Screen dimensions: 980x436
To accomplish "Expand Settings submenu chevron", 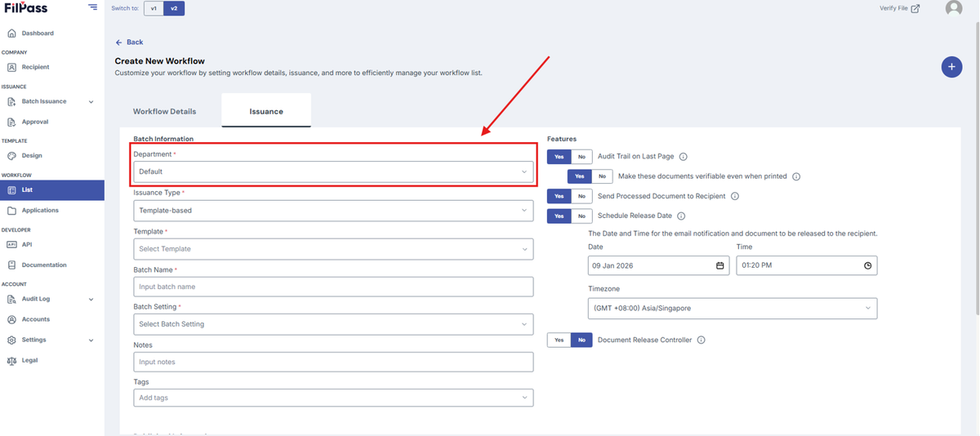I will [91, 340].
